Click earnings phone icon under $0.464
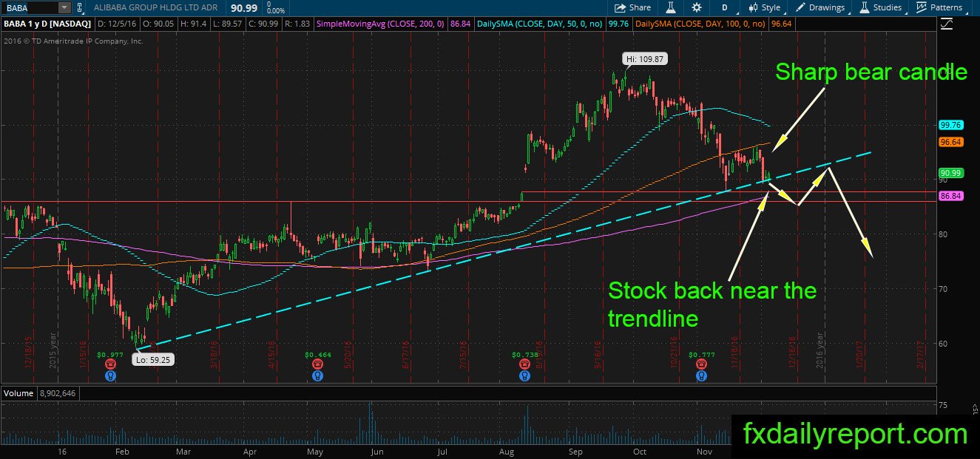 (x=317, y=364)
